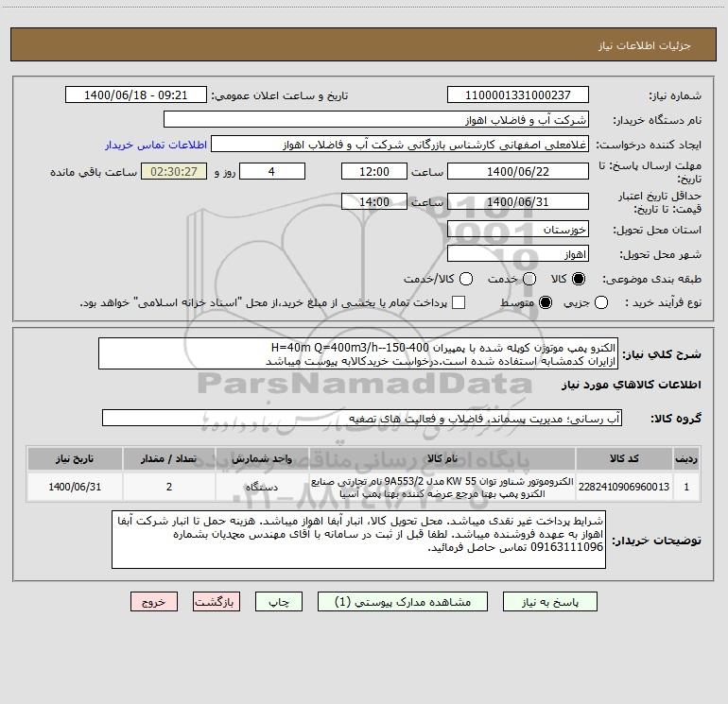Click the remaining days field showing 4

point(272,171)
